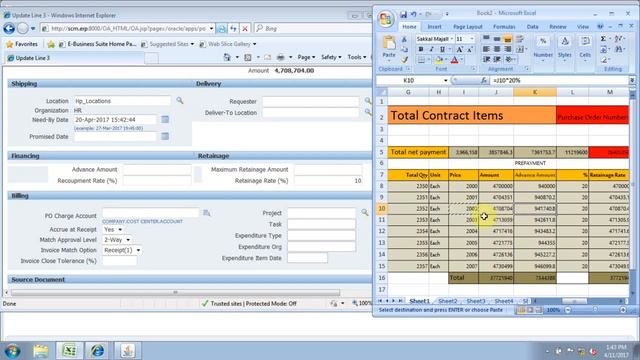Viewport: 640px width, 360px height.
Task: Open the Promised Date calendar picker
Action: click(x=165, y=136)
